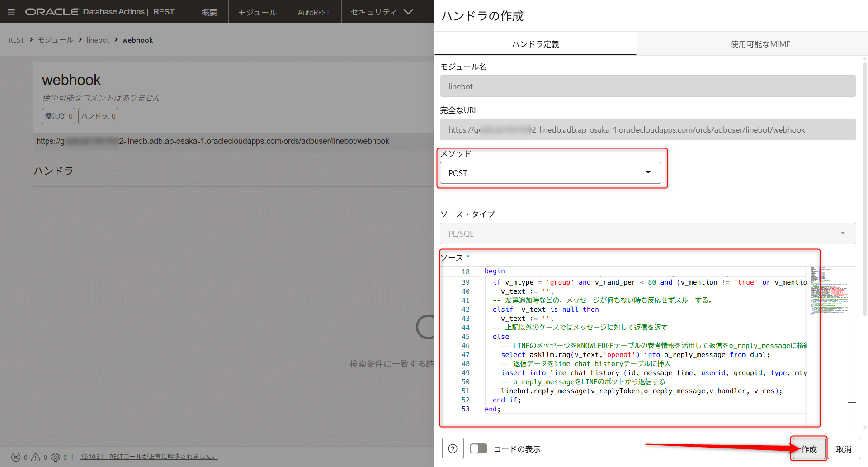Expand the セキュリティ menu
The width and height of the screenshot is (868, 467).
tap(382, 12)
